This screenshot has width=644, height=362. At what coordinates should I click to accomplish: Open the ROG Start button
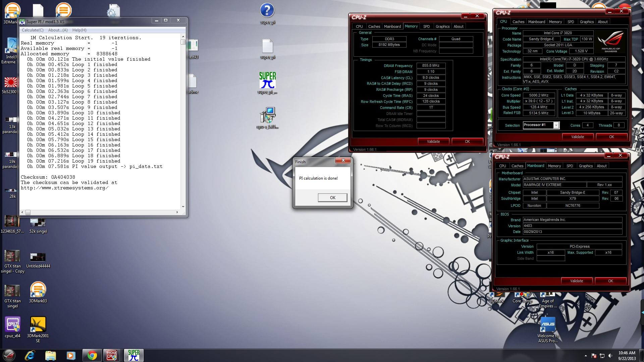coord(9,355)
